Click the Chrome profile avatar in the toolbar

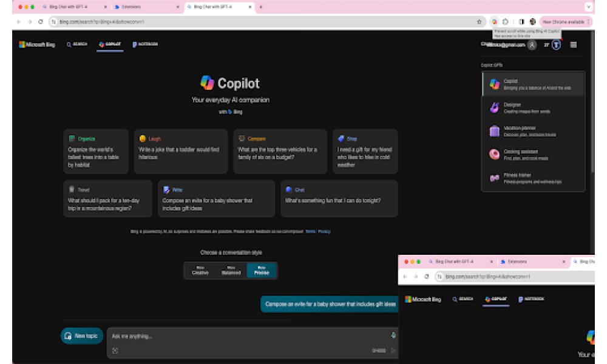pos(533,22)
